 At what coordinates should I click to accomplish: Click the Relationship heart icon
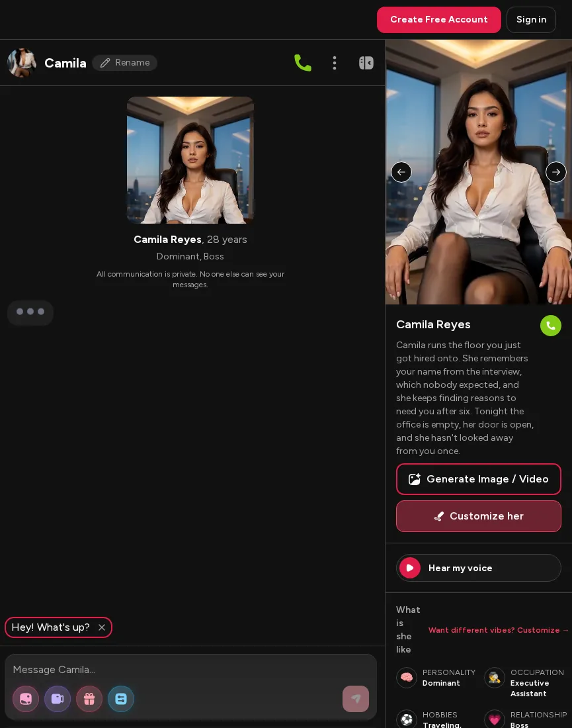tap(495, 719)
